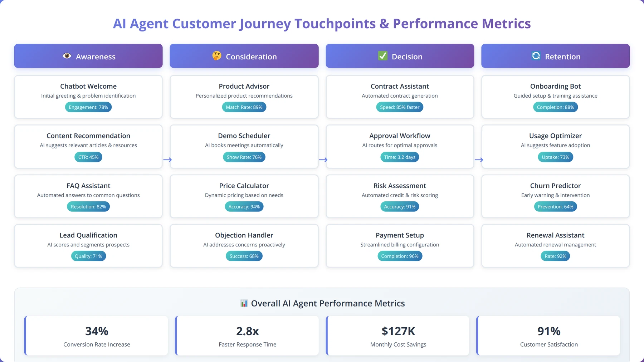Click the Engagement: 78% badge
644x362 pixels.
tap(88, 107)
